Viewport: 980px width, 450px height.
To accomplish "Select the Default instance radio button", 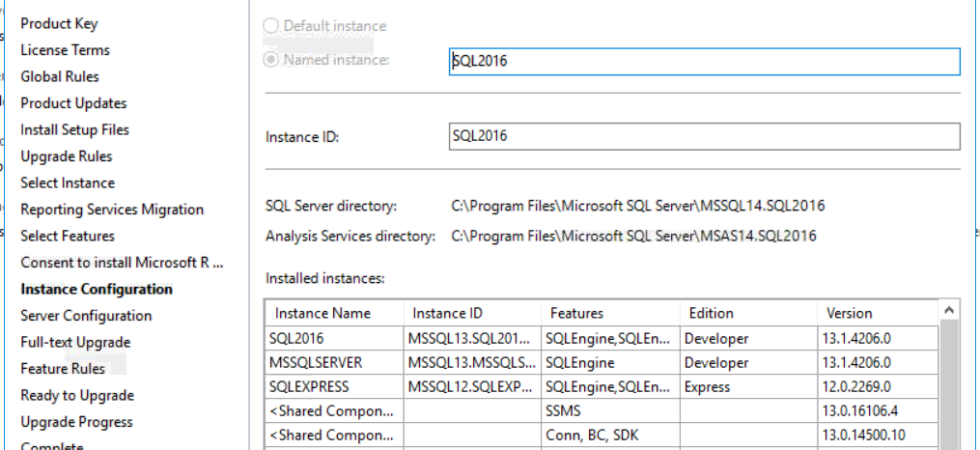I will tap(271, 26).
